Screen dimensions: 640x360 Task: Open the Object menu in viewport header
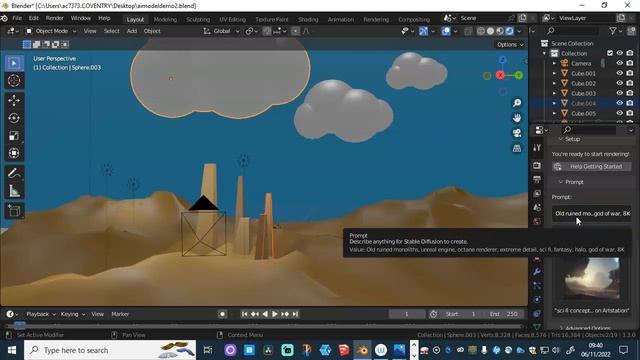(152, 31)
